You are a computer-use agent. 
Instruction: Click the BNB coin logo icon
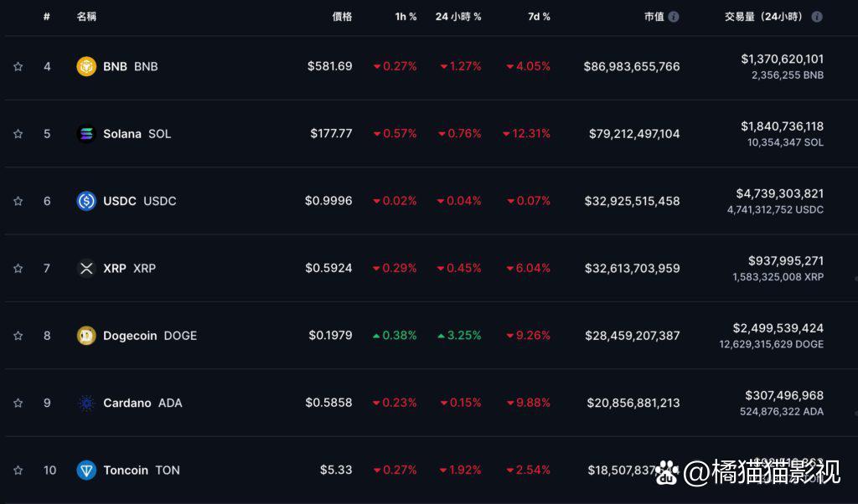[86, 66]
